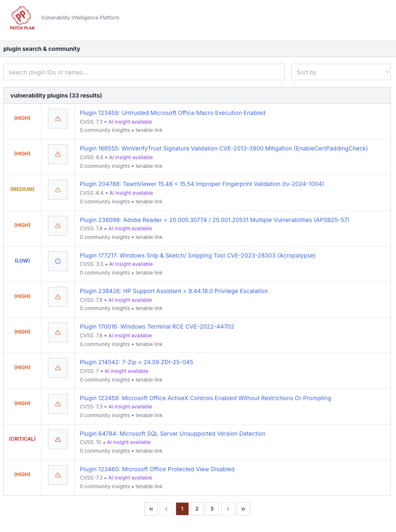View AI insight available for Windows Terminal plugin
The image size is (396, 532).
coord(130,336)
